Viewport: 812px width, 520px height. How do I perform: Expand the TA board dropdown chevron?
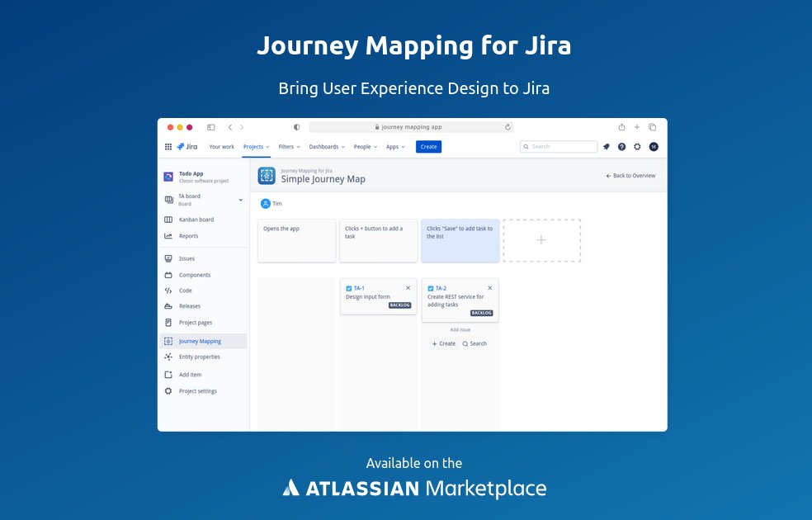click(x=241, y=200)
